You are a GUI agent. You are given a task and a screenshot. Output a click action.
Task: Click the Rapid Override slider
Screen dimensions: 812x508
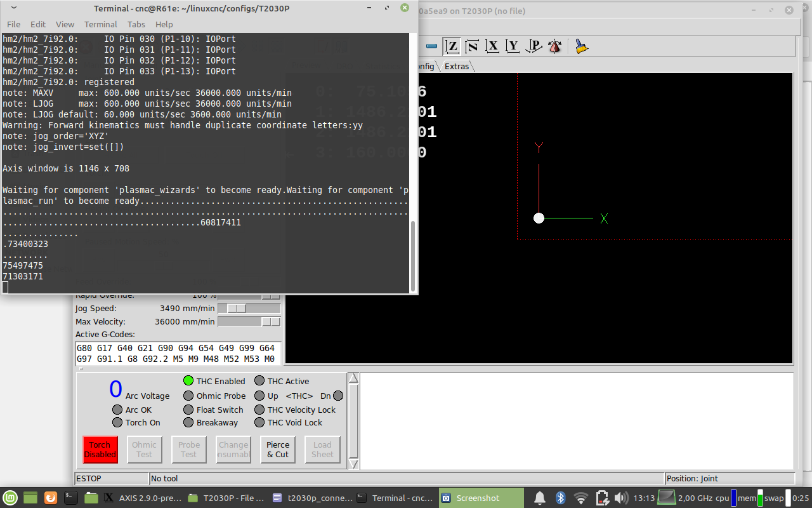tap(249, 296)
